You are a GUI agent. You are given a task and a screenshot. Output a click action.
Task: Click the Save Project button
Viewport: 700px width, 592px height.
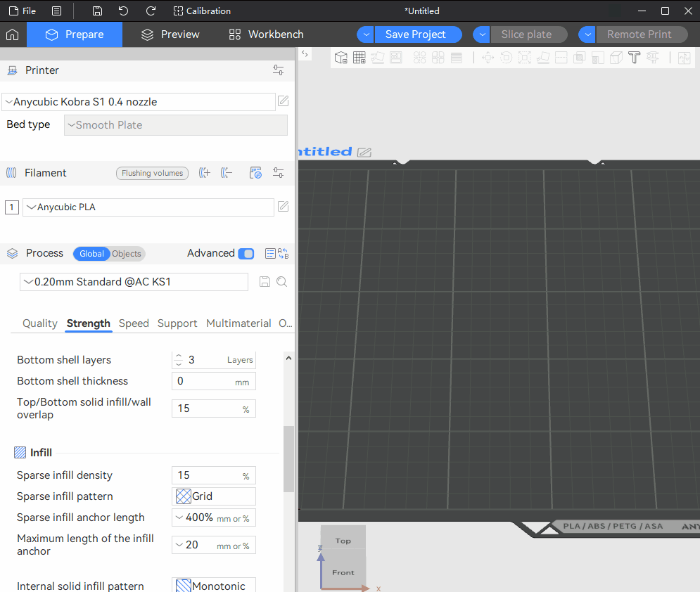coord(418,34)
